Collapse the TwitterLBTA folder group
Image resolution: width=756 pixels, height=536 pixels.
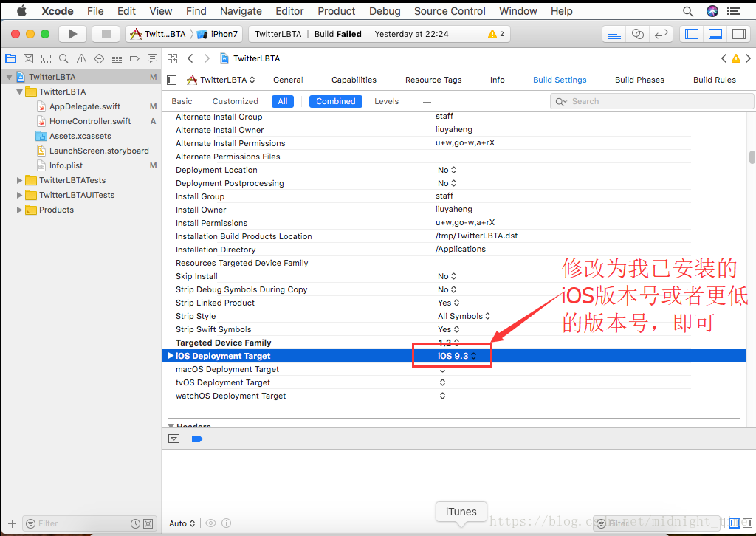(x=19, y=92)
